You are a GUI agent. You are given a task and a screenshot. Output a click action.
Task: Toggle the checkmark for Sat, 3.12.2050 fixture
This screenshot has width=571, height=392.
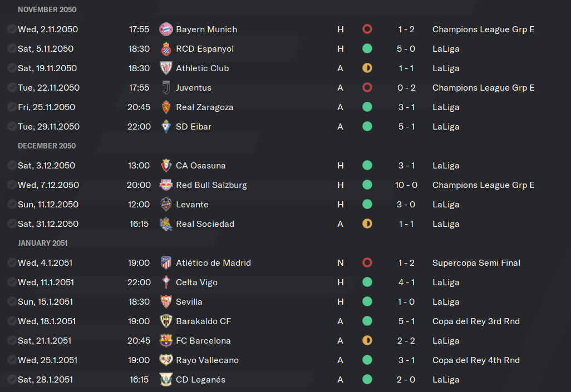coord(12,166)
